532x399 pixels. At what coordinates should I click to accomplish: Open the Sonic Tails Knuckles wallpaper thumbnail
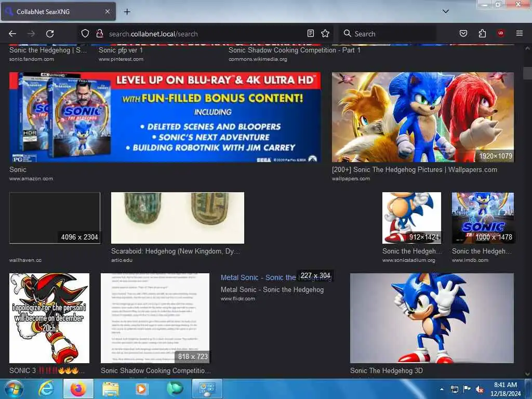click(423, 117)
